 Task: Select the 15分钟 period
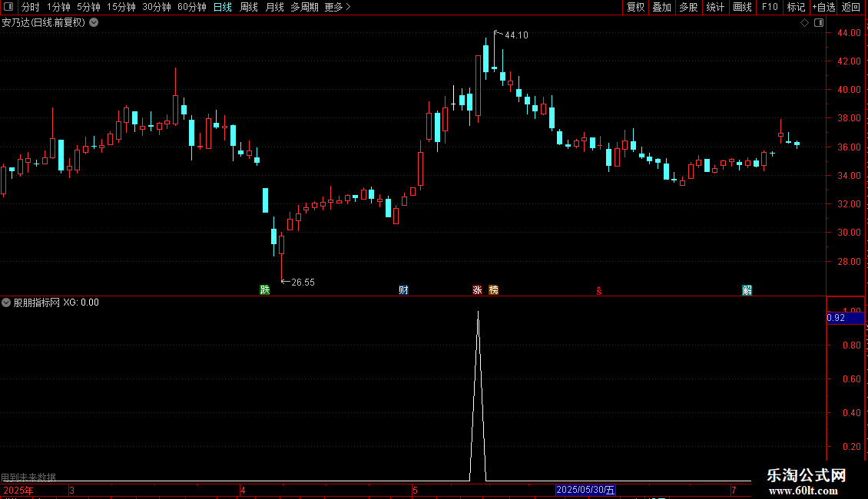coord(121,7)
